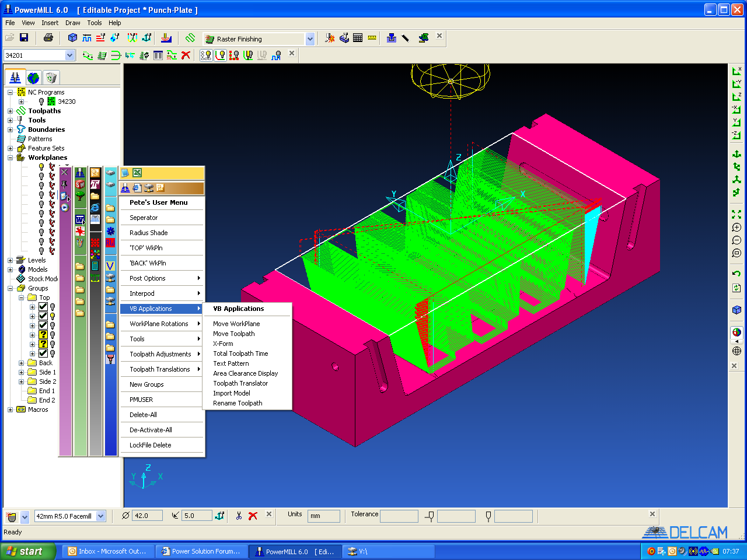Screen dimensions: 747x560
Task: Expand the Back group folder
Action: [22, 363]
